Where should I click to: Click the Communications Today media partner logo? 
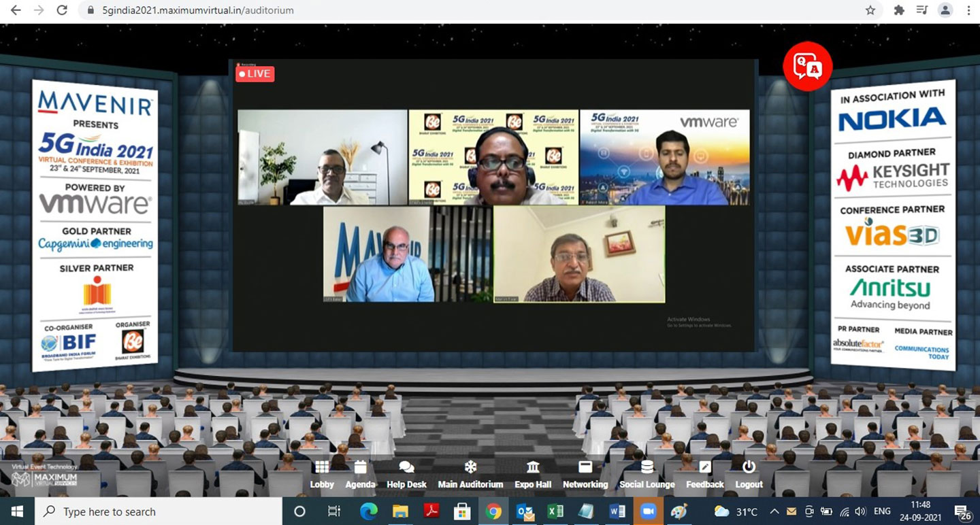922,352
